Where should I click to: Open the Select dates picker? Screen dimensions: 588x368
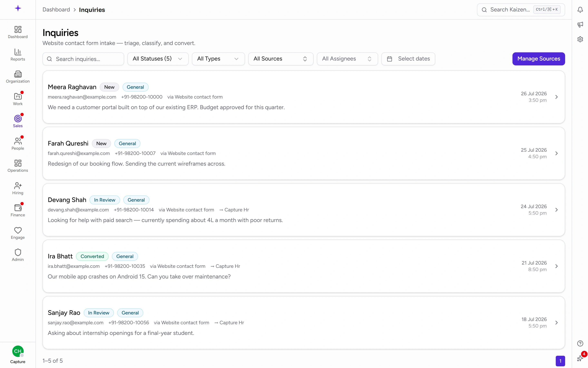[x=408, y=59]
